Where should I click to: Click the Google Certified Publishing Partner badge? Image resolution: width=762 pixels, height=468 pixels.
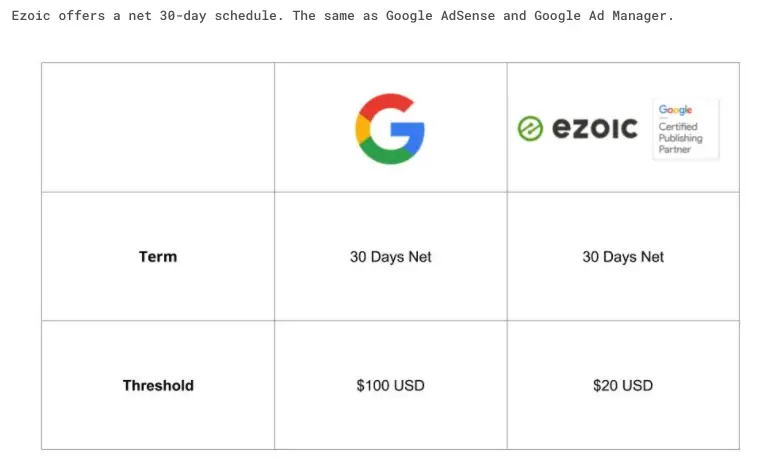tap(686, 129)
